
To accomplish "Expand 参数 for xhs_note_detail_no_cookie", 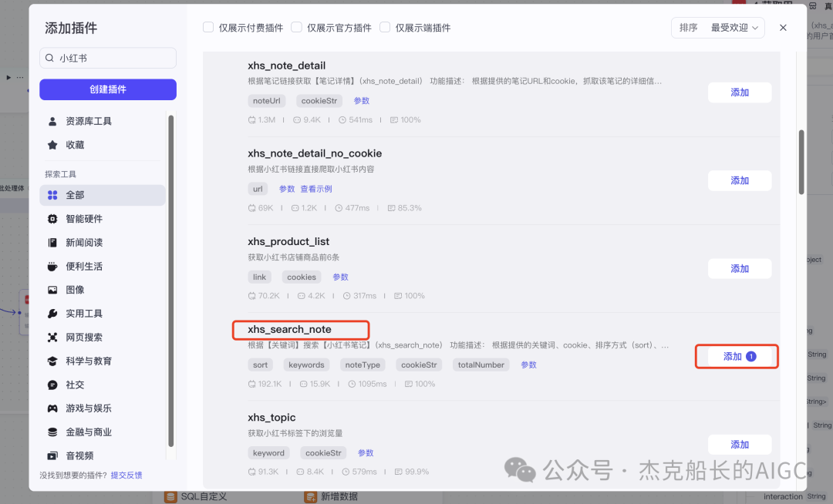I will (287, 189).
